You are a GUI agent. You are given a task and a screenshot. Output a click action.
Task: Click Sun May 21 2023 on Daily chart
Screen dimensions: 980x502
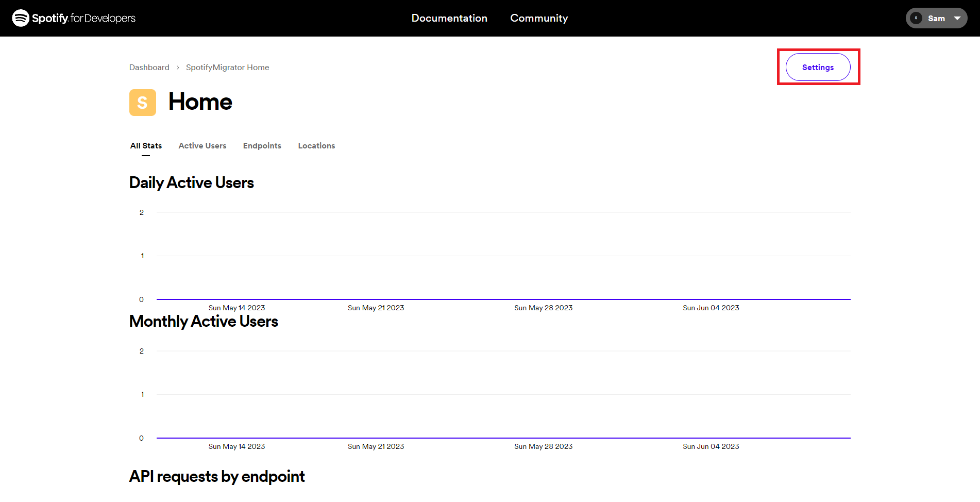(x=376, y=308)
